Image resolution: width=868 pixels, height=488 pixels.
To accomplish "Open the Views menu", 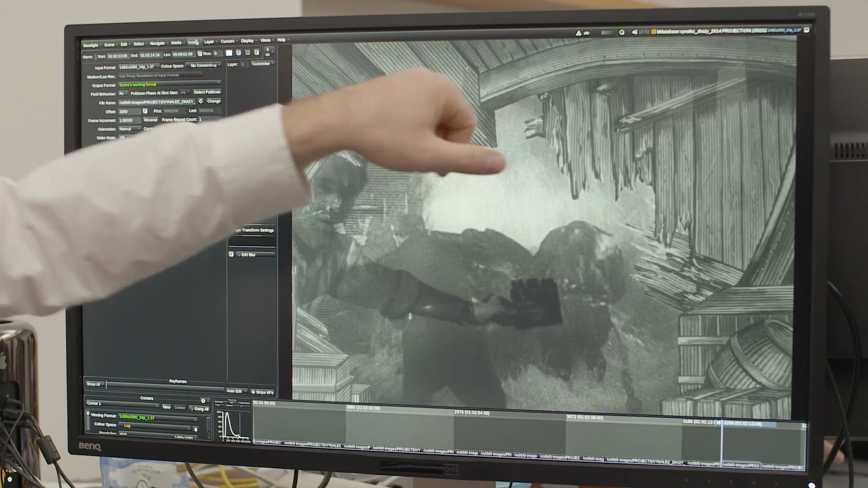I will click(x=266, y=41).
